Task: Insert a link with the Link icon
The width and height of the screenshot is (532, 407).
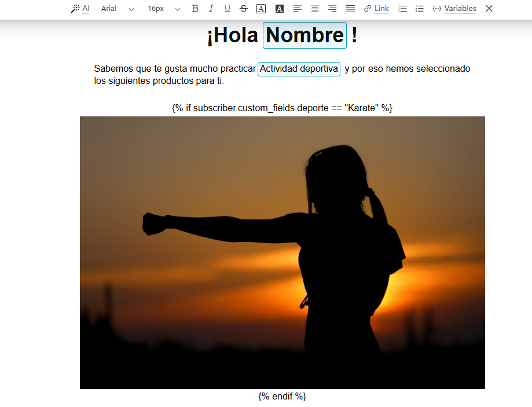Action: [376, 9]
